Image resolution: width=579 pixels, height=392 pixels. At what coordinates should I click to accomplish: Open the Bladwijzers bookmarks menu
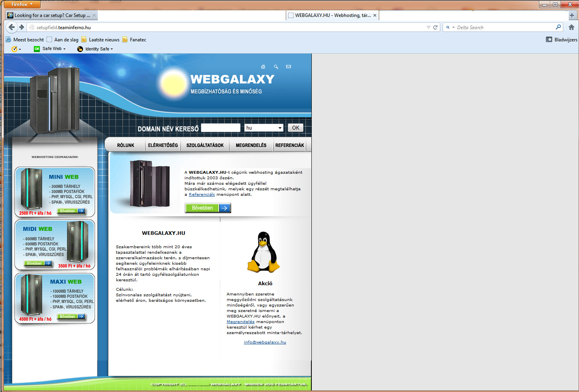562,40
